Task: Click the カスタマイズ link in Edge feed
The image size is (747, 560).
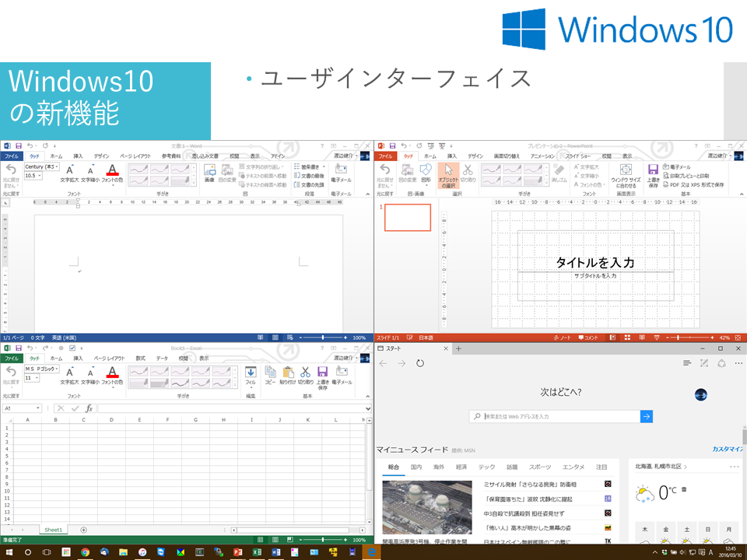Action: (728, 449)
